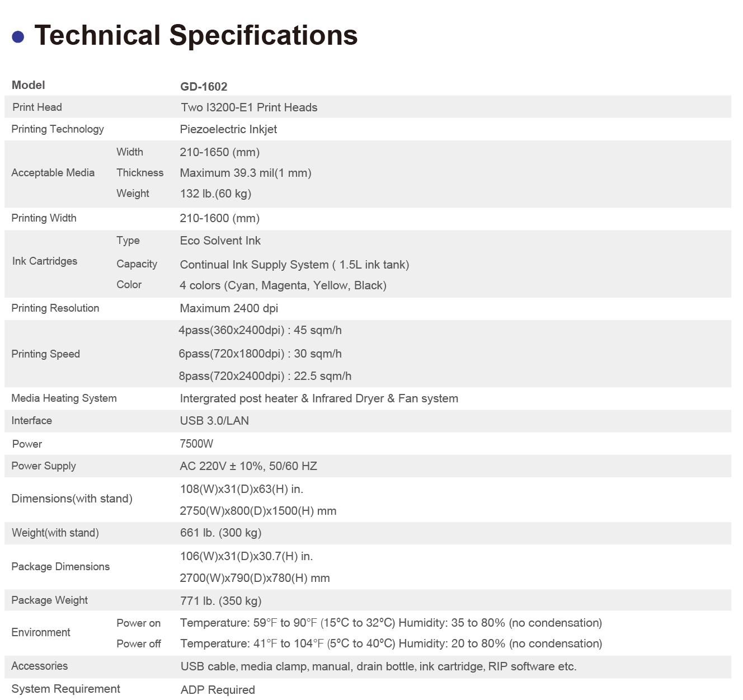Select the Maximum 2400 dpi value
Screen dimensions: 743x700
(x=229, y=308)
